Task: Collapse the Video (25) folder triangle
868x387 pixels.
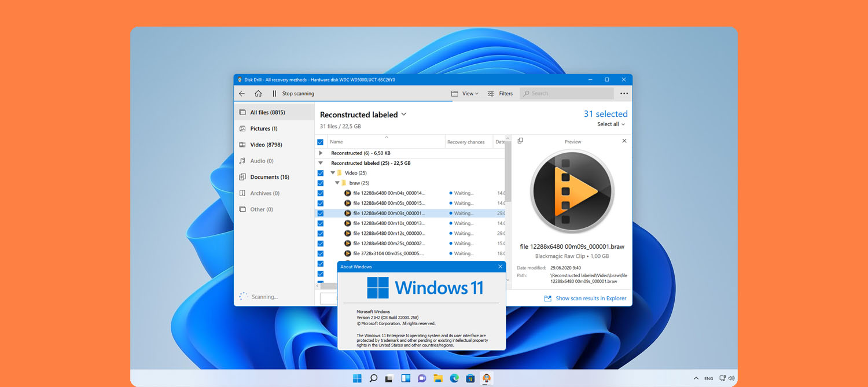Action: [333, 172]
